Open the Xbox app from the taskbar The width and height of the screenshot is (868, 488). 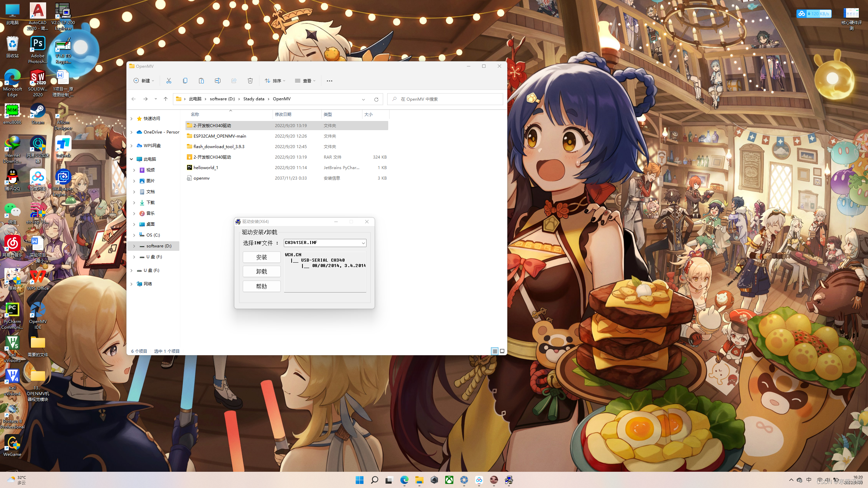tap(449, 480)
